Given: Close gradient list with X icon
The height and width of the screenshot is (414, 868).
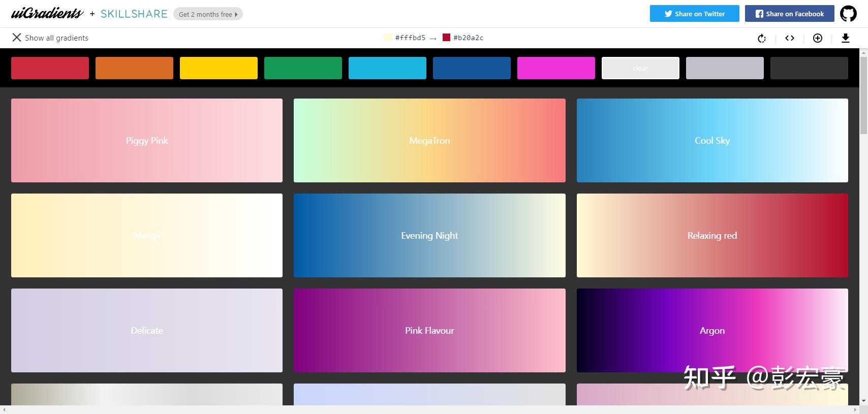Looking at the screenshot, I should coord(17,38).
